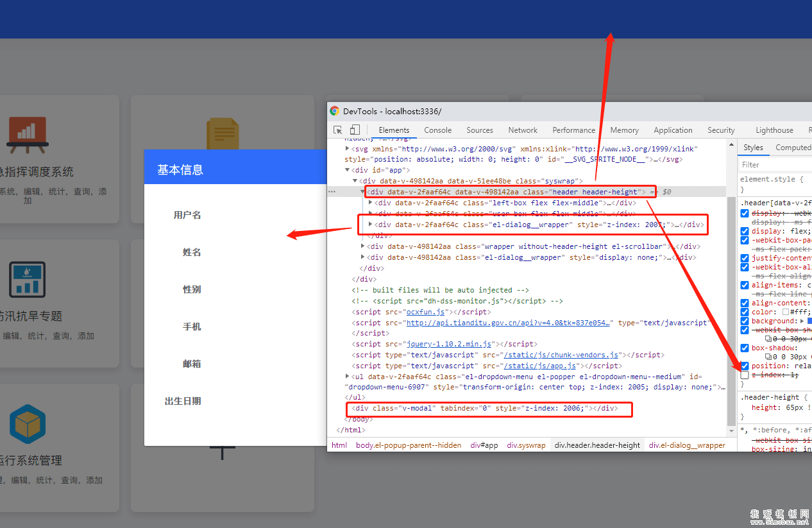Expand the wrapper without-header-height node
Screen dimensions: 812x528
363,246
